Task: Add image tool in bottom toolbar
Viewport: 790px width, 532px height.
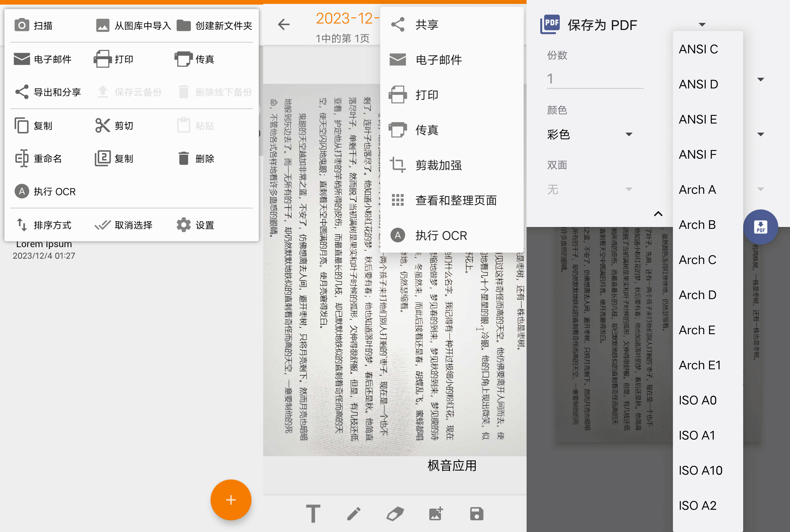Action: point(436,514)
